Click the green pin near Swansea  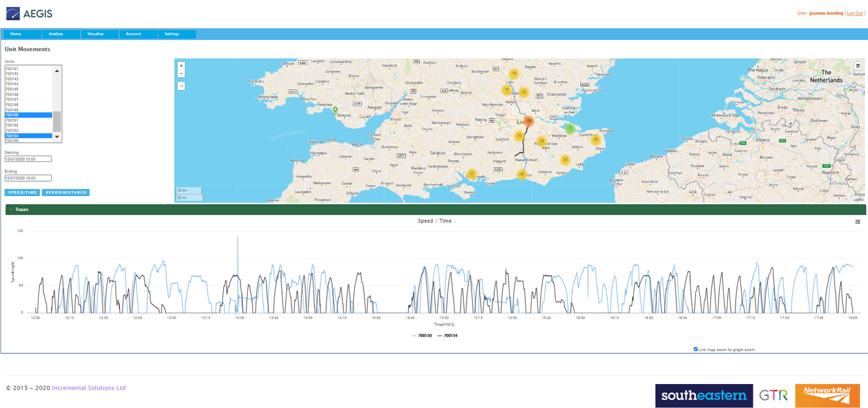point(335,110)
